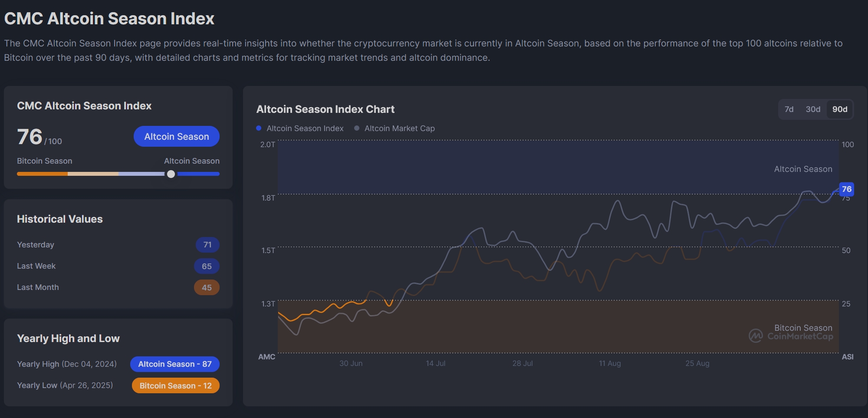Switch chart range to 30d

coord(813,109)
